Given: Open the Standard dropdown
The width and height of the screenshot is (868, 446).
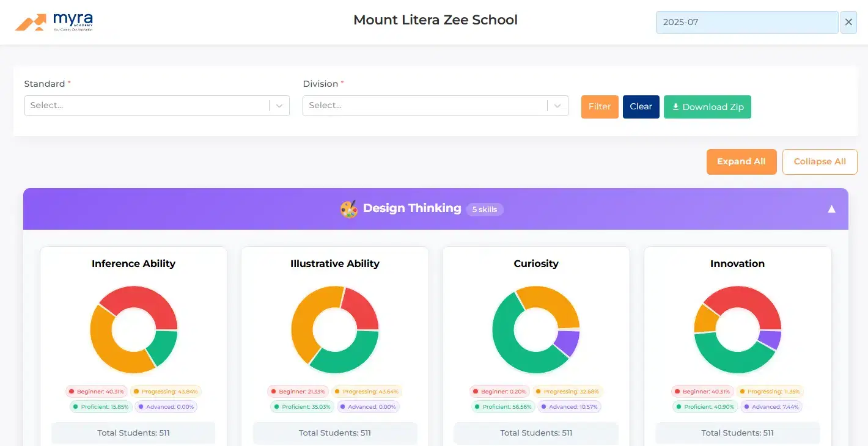Looking at the screenshot, I should click(x=156, y=106).
